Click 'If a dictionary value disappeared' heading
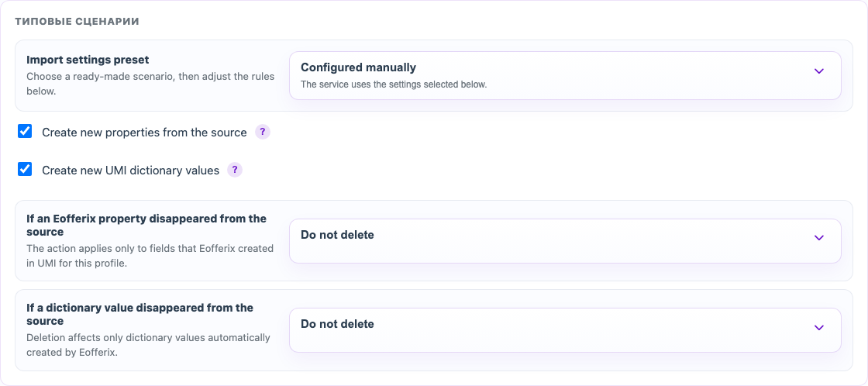The width and height of the screenshot is (868, 386). click(x=140, y=314)
